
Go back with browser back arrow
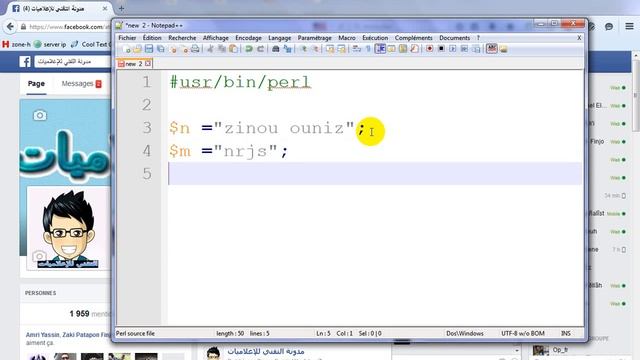[10, 27]
